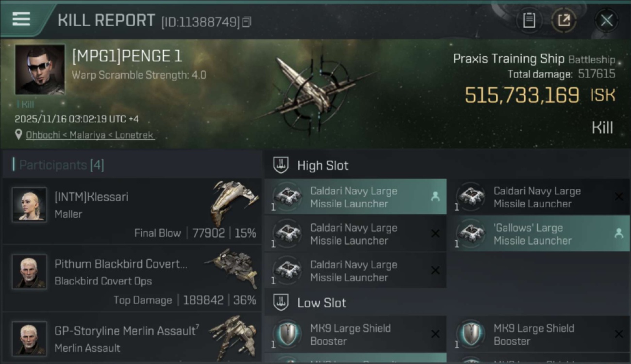Open the Ohbochi < Malariya < Lonetrek location link
Screen dimensions: 631x364
point(90,135)
